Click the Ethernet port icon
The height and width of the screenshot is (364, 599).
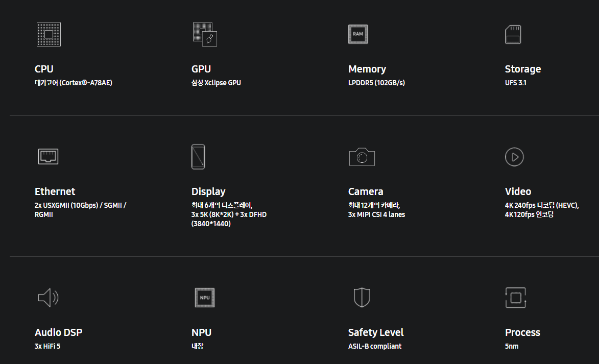click(x=48, y=156)
